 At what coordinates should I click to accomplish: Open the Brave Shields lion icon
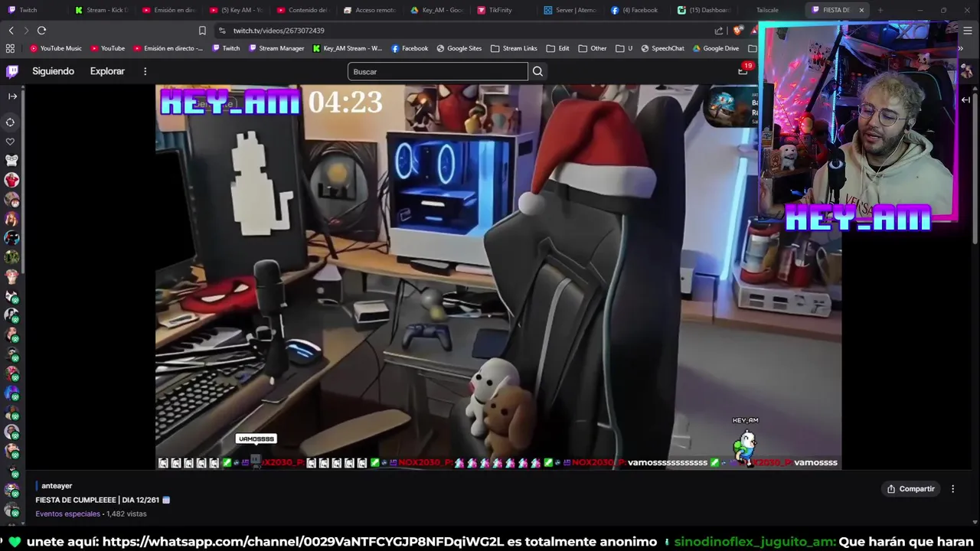(x=737, y=31)
